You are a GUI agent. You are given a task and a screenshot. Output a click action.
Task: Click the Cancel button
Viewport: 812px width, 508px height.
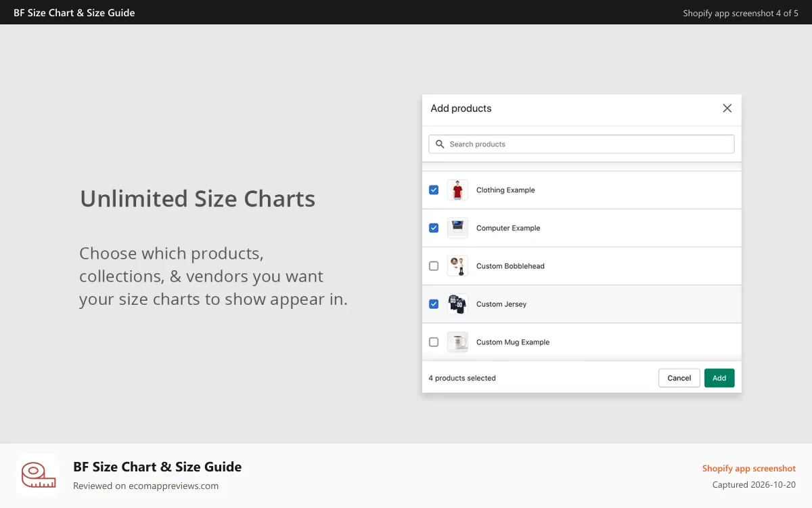(679, 378)
